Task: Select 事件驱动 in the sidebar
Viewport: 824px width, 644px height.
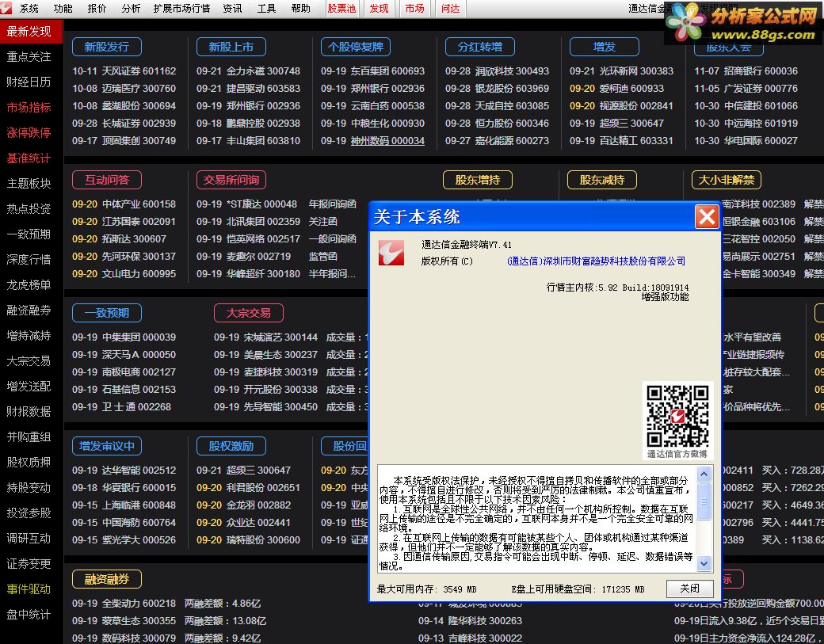Action: tap(29, 589)
